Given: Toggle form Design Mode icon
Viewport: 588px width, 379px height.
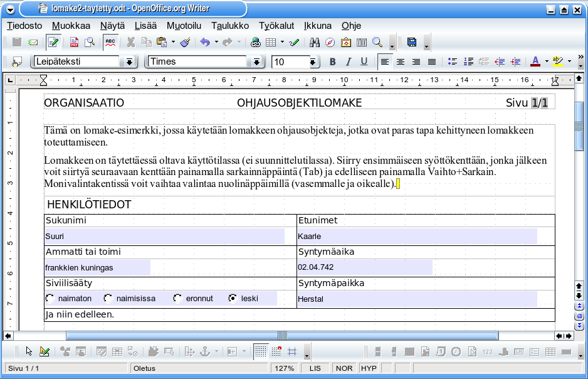Looking at the screenshot, I should pyautogui.click(x=45, y=351).
